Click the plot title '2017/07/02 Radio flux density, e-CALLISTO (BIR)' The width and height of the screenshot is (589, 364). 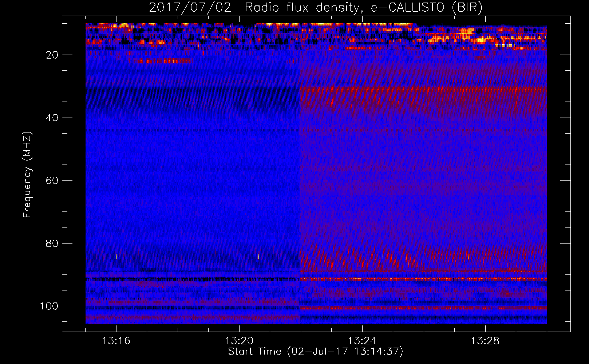(x=316, y=7)
